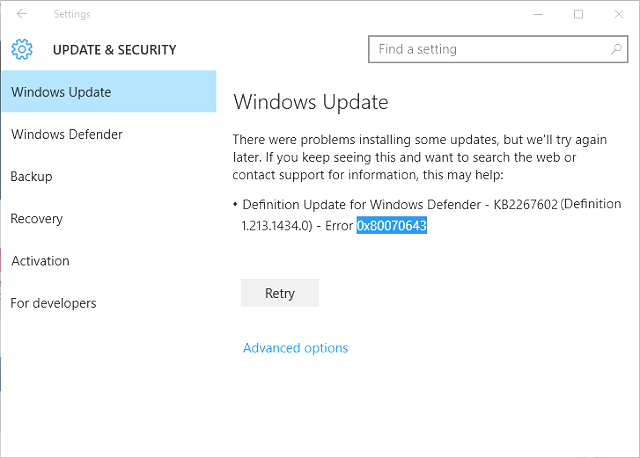Go back using the arrow icon

22,14
